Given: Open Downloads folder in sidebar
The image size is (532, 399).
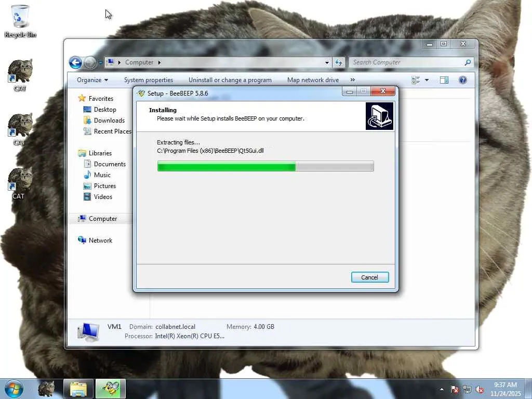Looking at the screenshot, I should (x=109, y=121).
